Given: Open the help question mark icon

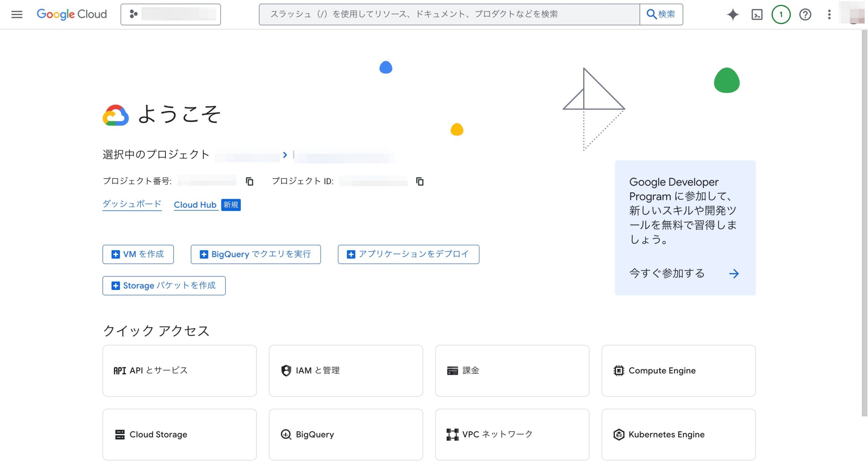Looking at the screenshot, I should (805, 14).
